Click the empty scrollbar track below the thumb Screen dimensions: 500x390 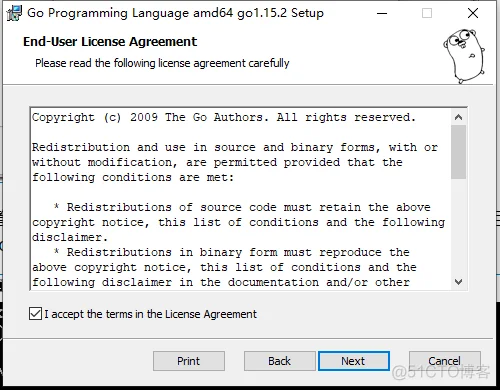[458, 227]
